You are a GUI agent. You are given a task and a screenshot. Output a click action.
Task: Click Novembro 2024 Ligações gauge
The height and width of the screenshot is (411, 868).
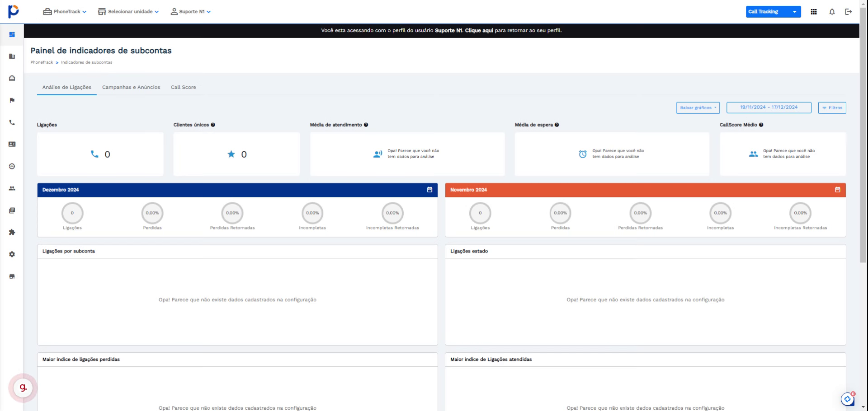480,213
